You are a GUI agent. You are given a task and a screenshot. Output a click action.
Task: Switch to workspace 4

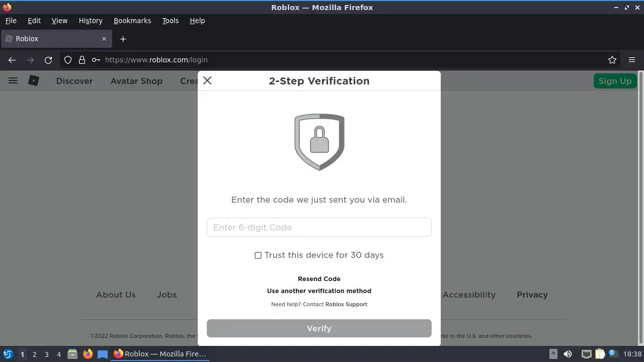coord(58,354)
